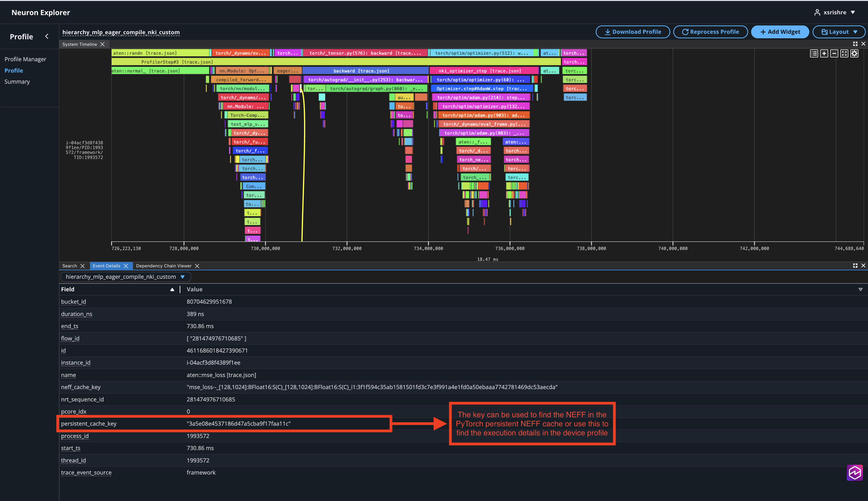Expand the xsrishre user dropdown arrow
The image size is (868, 501).
tap(853, 12)
